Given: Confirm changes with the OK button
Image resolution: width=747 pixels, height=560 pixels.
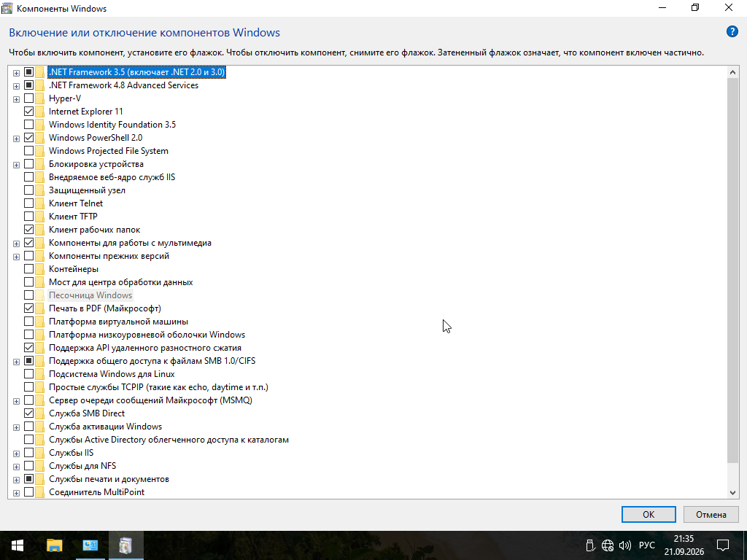Looking at the screenshot, I should (649, 514).
